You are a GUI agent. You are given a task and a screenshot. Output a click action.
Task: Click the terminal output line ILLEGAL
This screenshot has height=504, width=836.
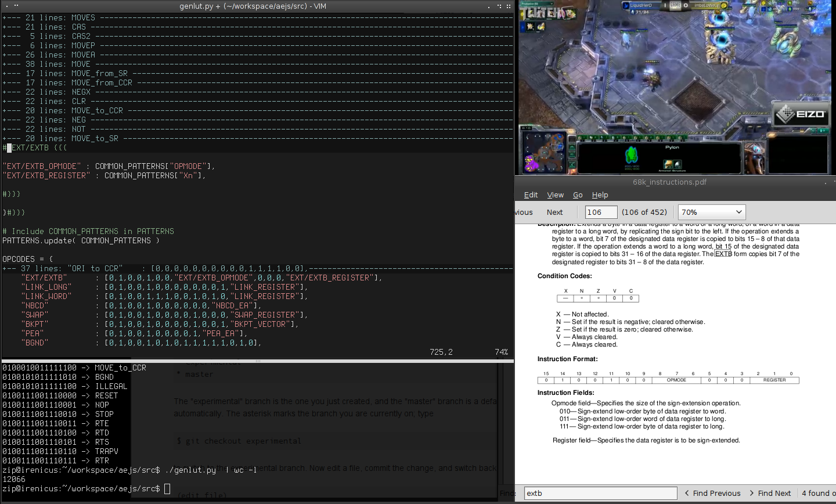(64, 386)
